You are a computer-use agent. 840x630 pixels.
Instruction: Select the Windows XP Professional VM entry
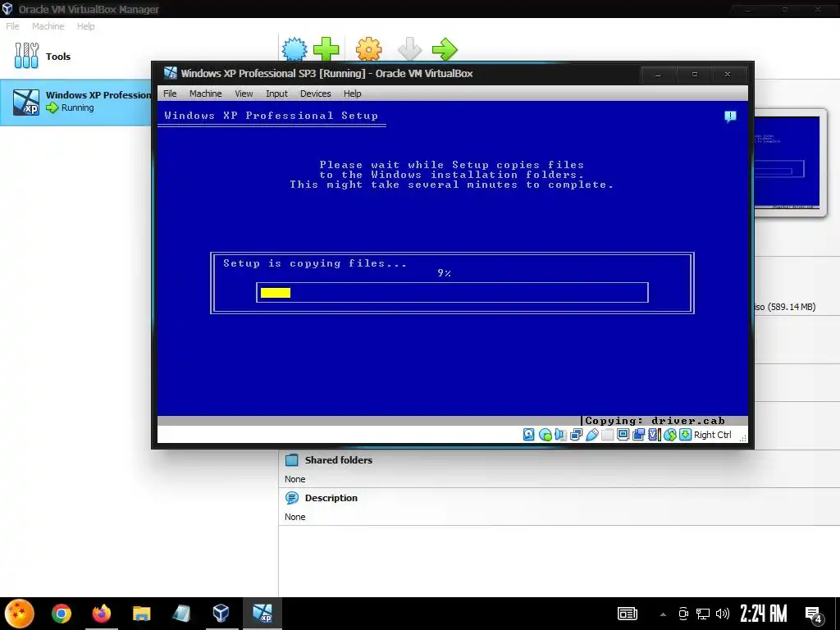75,103
